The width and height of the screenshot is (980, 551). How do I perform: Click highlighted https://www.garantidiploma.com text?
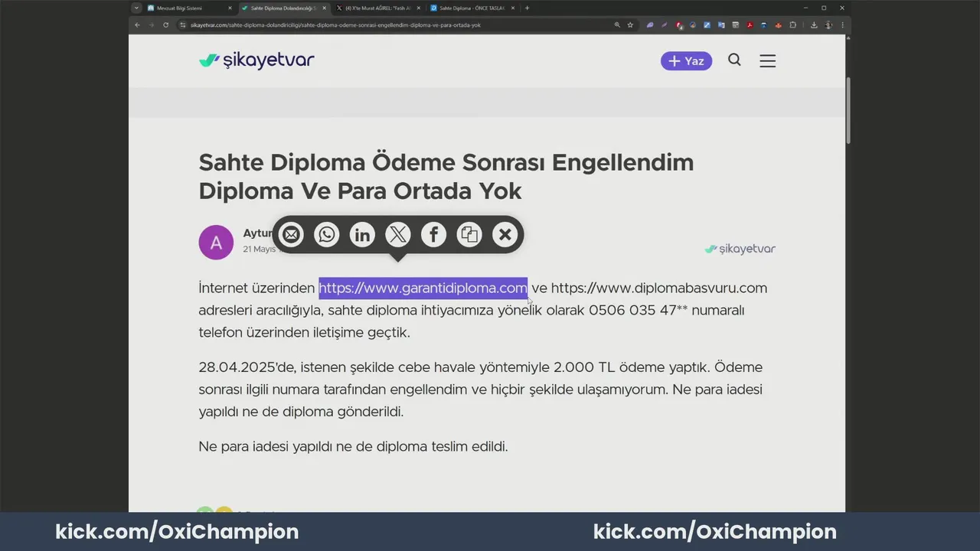click(423, 288)
